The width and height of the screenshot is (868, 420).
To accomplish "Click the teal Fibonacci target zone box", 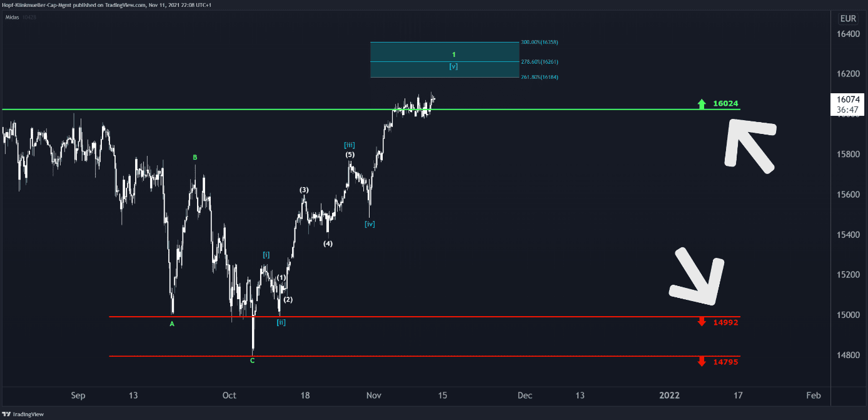I will tap(444, 60).
